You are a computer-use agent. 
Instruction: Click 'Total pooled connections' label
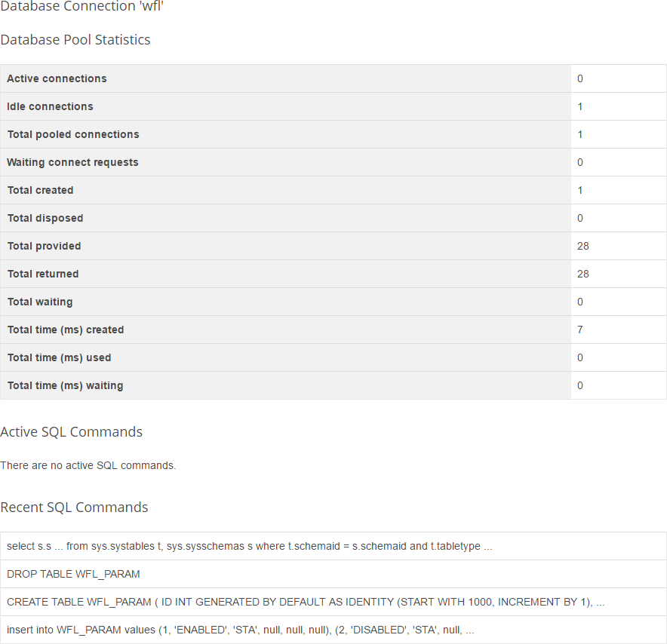point(73,134)
